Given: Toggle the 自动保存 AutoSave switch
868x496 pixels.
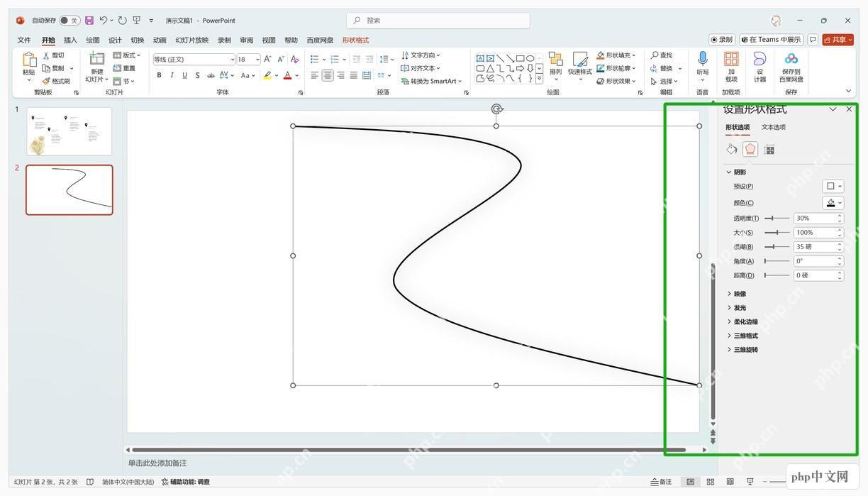Looking at the screenshot, I should click(x=69, y=21).
